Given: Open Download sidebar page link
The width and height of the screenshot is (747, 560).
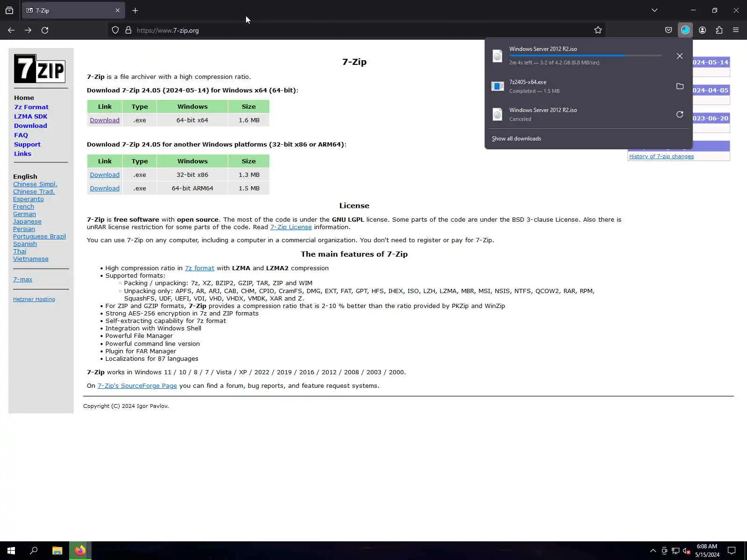Looking at the screenshot, I should tap(30, 126).
